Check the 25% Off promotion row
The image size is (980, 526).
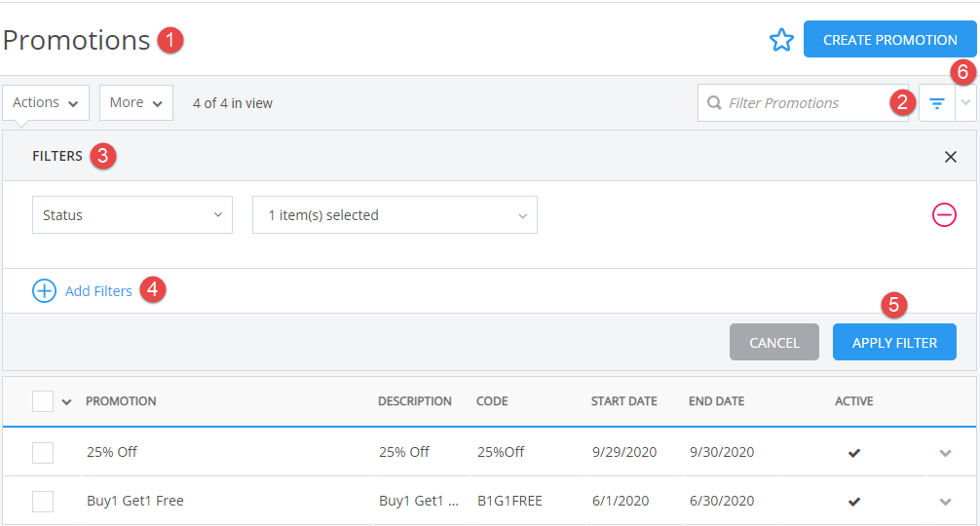[43, 452]
